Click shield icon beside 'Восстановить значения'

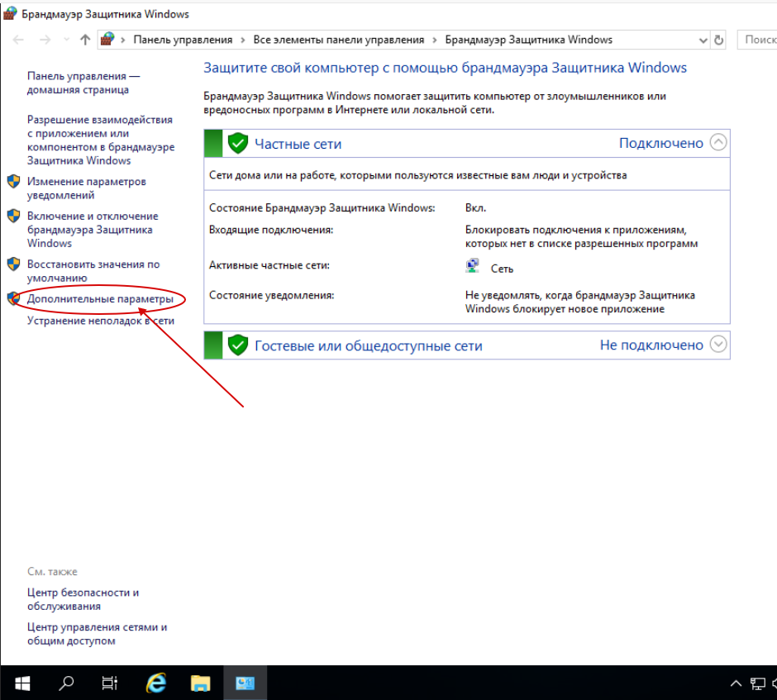pos(14,264)
